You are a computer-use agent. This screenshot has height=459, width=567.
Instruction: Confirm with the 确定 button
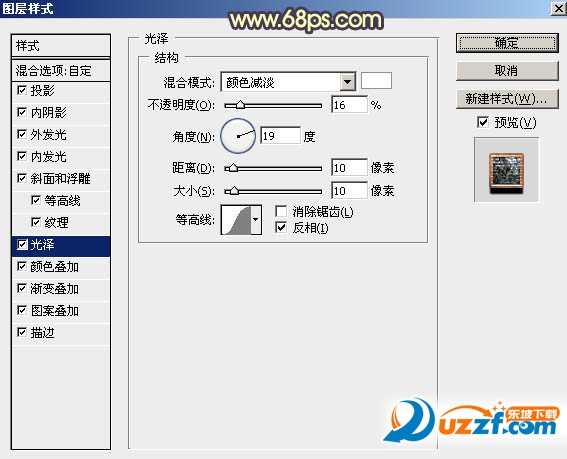507,43
